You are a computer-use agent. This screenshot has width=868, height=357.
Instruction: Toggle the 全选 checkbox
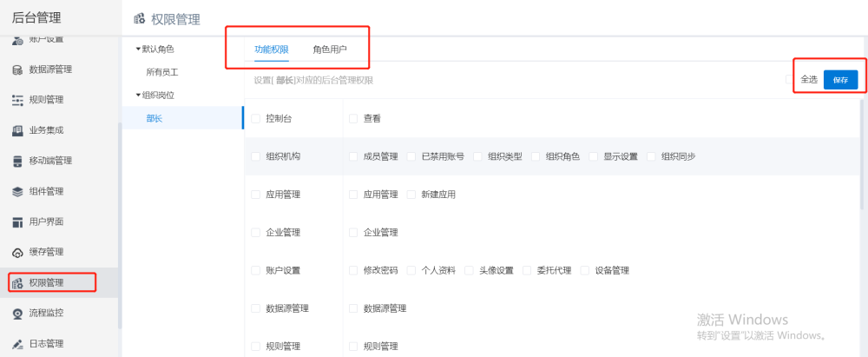click(x=791, y=79)
